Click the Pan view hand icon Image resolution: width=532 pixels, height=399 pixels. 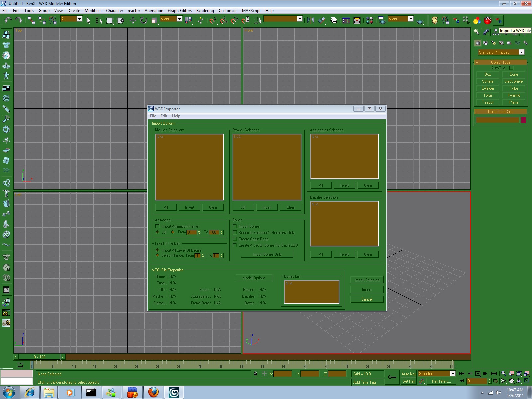pos(511,381)
